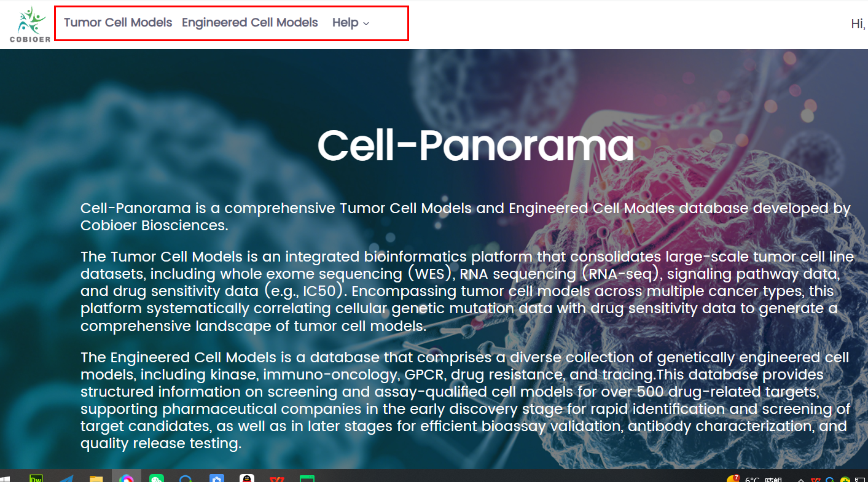Open the blue paper-plane app in taskbar
The image size is (868, 482).
pyautogui.click(x=66, y=478)
